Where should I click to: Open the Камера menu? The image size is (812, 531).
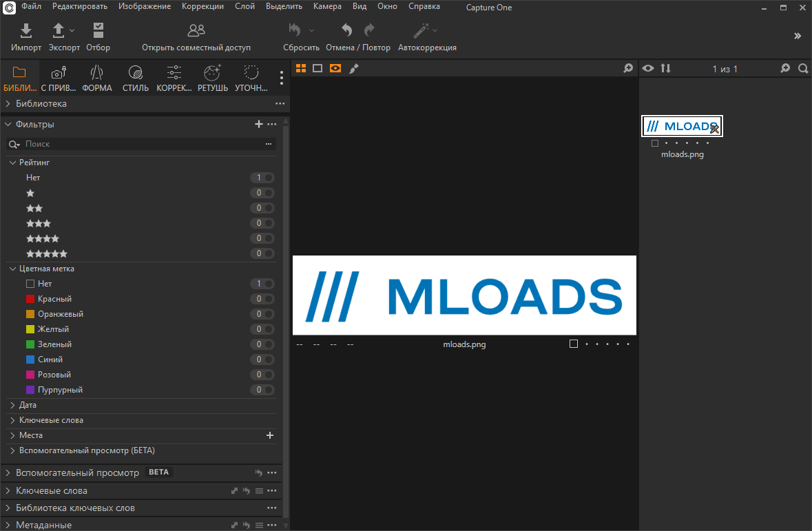click(x=327, y=7)
